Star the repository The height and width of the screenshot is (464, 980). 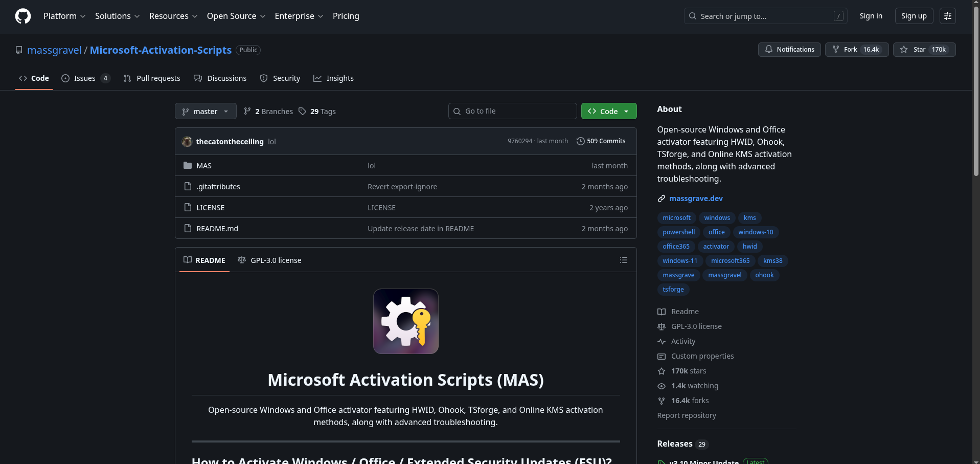(924, 49)
